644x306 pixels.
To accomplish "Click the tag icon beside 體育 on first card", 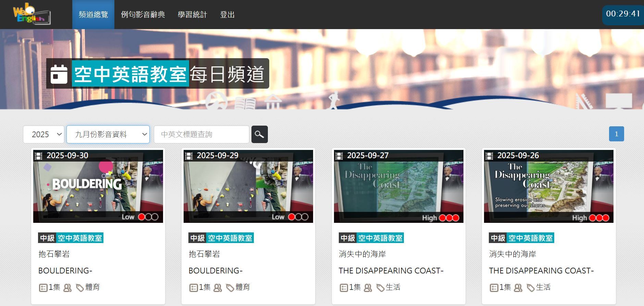I will 80,288.
